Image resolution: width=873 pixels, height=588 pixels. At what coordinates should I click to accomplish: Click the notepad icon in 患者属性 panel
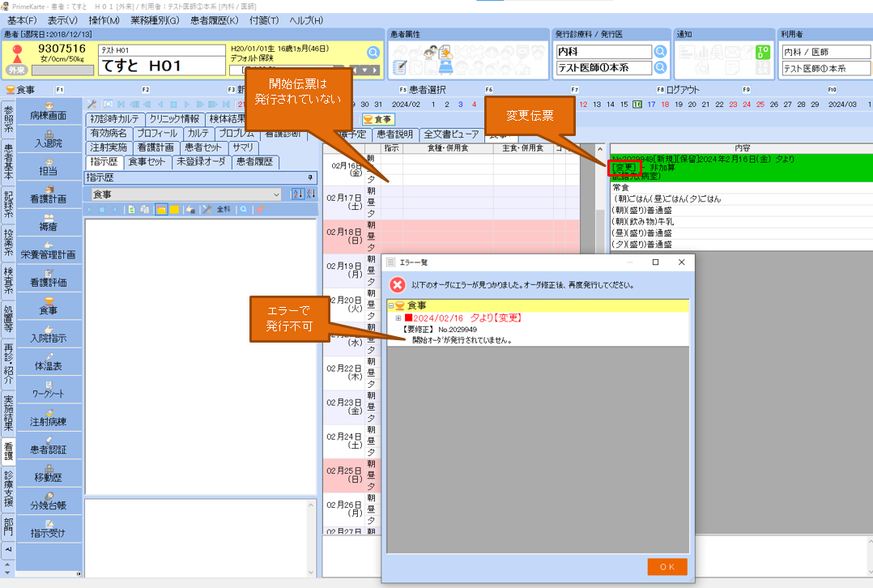pos(400,67)
